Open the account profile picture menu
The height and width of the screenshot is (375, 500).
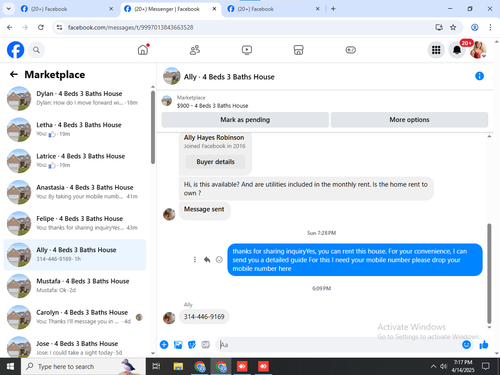click(x=478, y=50)
